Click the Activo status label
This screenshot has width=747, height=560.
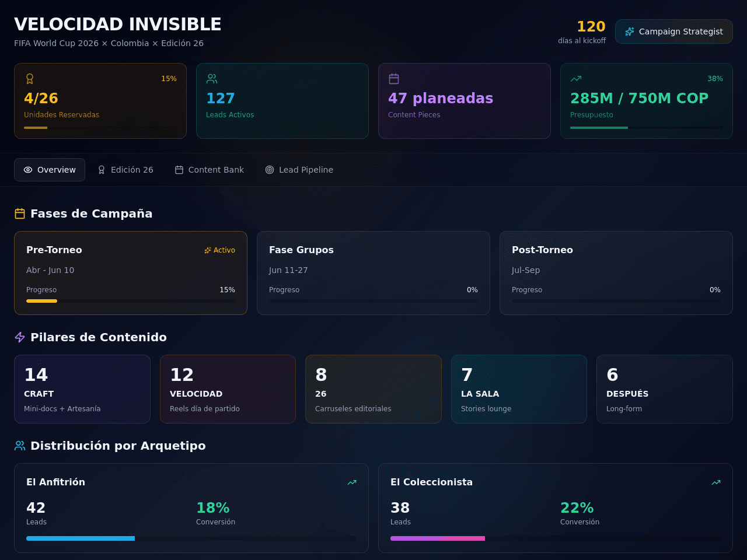[x=224, y=250]
